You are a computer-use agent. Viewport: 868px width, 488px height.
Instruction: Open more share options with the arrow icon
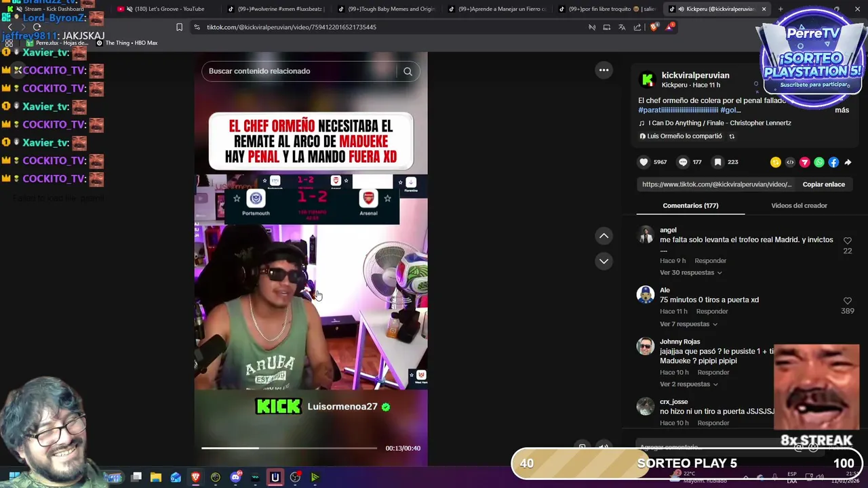tap(848, 162)
